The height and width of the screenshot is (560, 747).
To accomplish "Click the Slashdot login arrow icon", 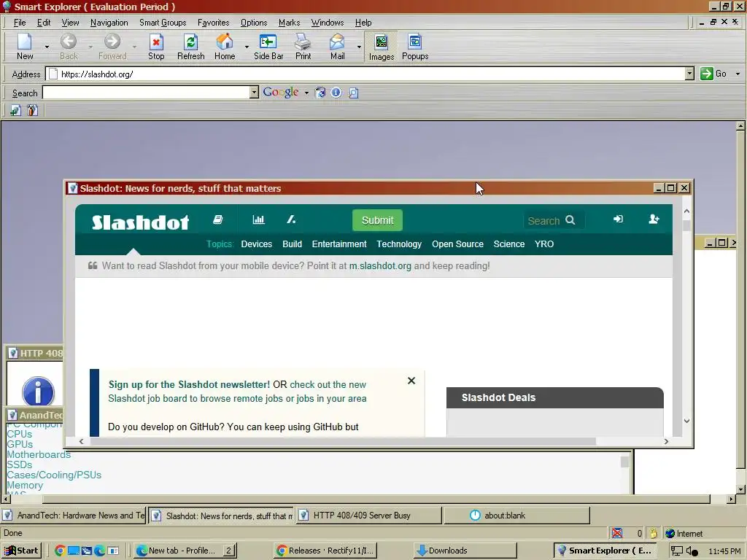I will [x=618, y=219].
